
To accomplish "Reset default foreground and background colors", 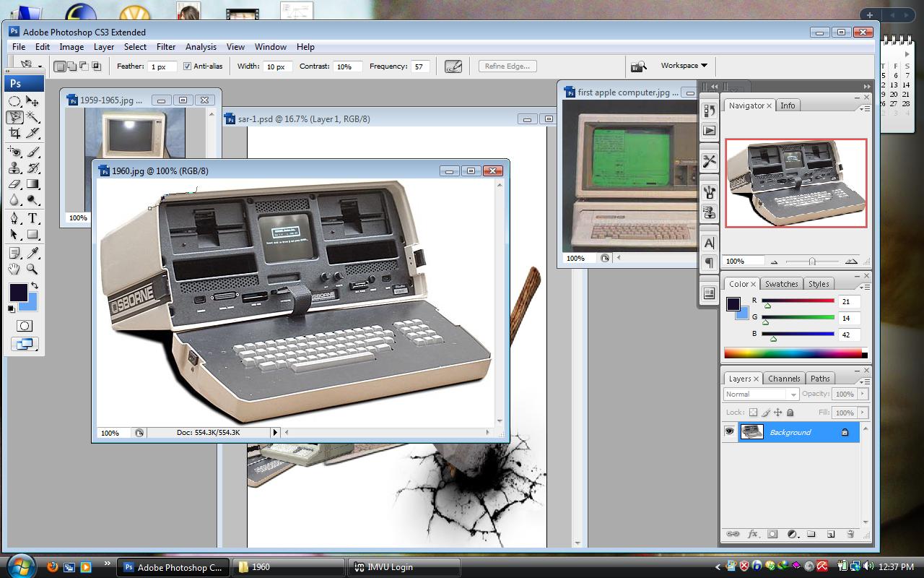I will 12,309.
